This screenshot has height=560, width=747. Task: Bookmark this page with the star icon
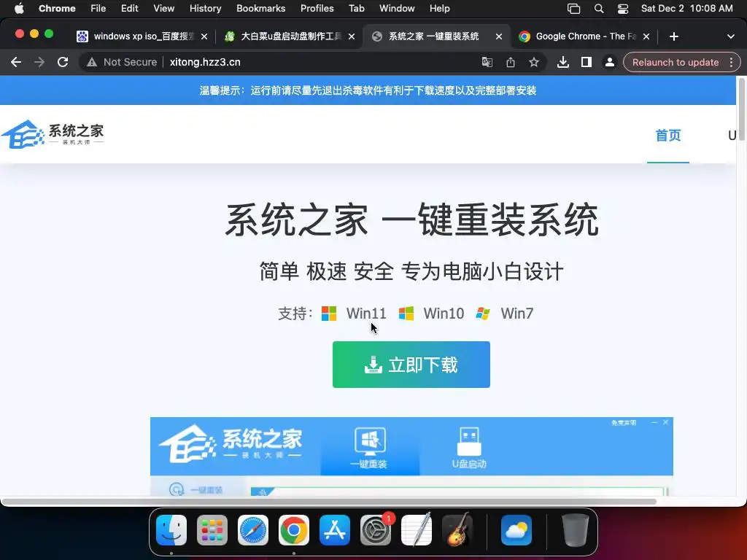pyautogui.click(x=534, y=63)
